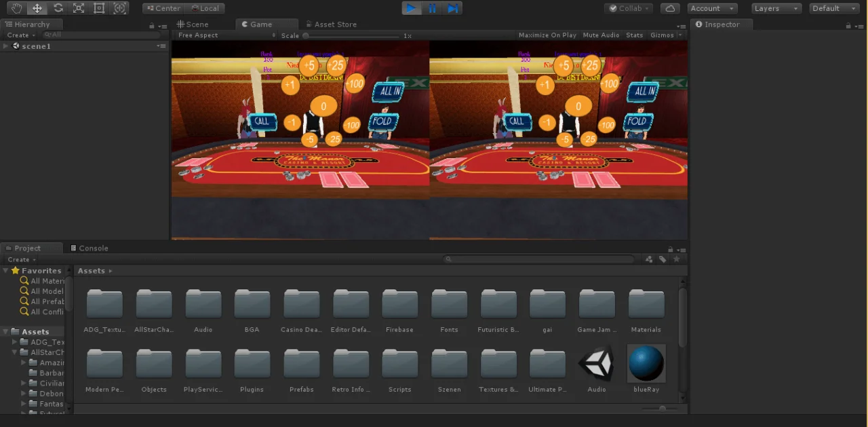868x427 pixels.
Task: Toggle Mute Audio in Game view
Action: [601, 35]
